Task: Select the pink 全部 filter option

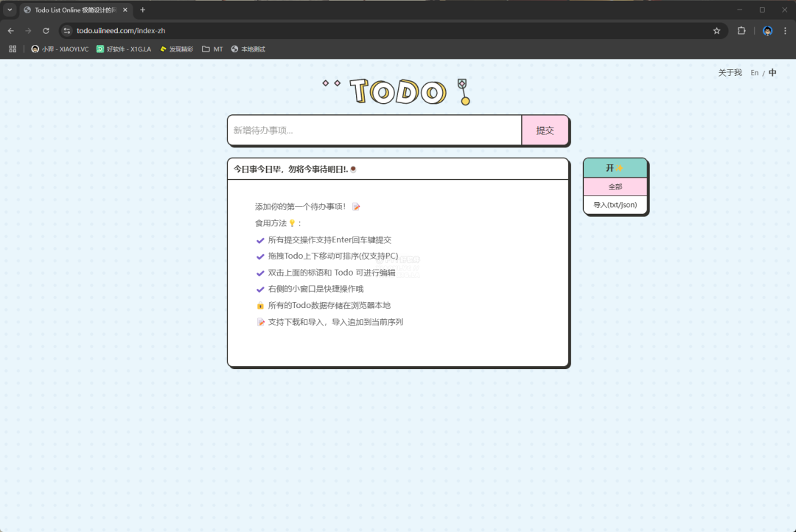Action: (x=615, y=187)
